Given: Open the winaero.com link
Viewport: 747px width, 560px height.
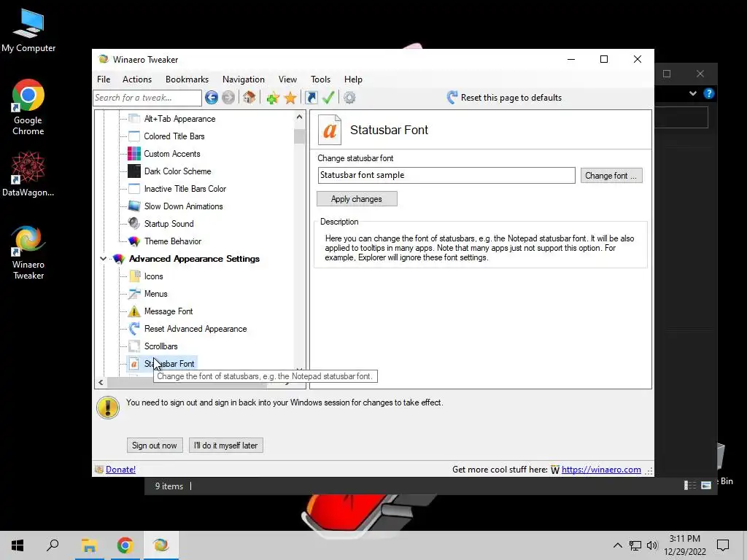Looking at the screenshot, I should (601, 470).
